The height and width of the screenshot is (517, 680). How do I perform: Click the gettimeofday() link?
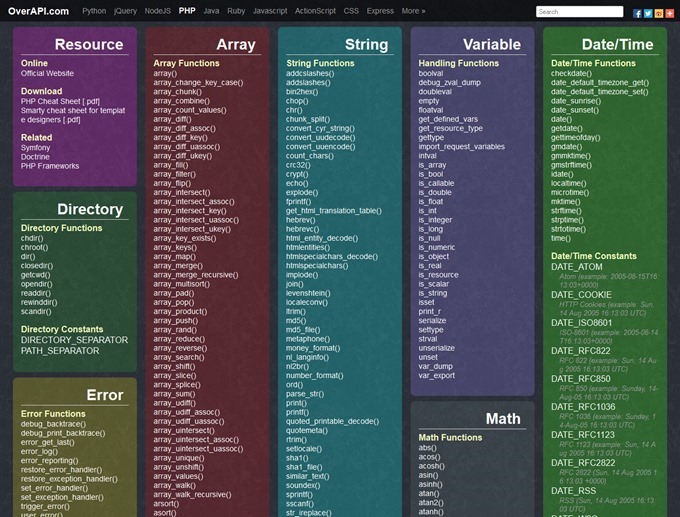[576, 137]
